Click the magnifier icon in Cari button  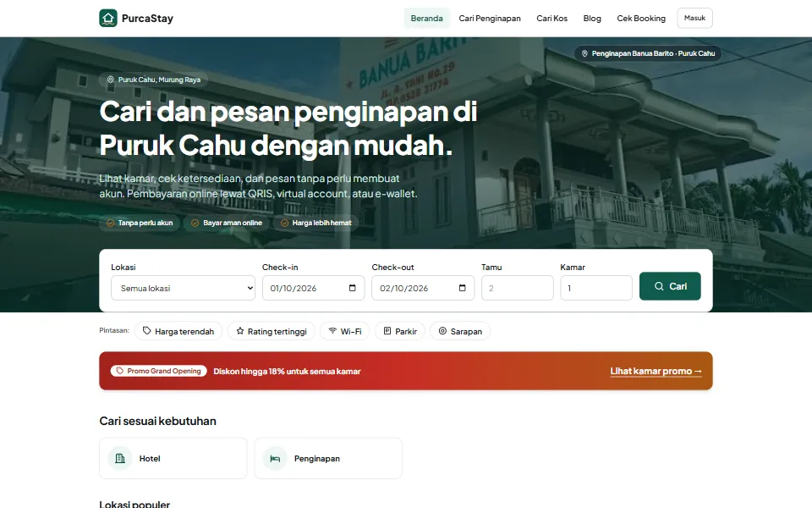pyautogui.click(x=659, y=286)
